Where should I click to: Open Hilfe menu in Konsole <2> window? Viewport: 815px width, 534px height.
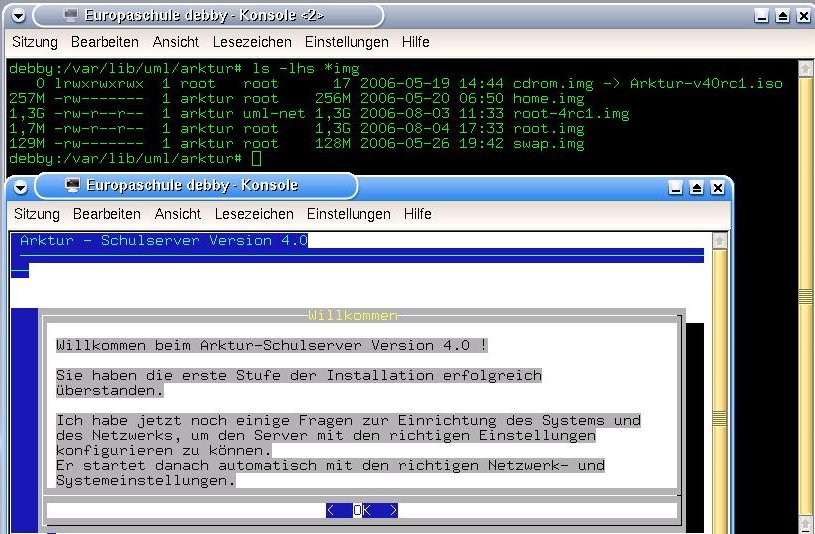coord(415,42)
